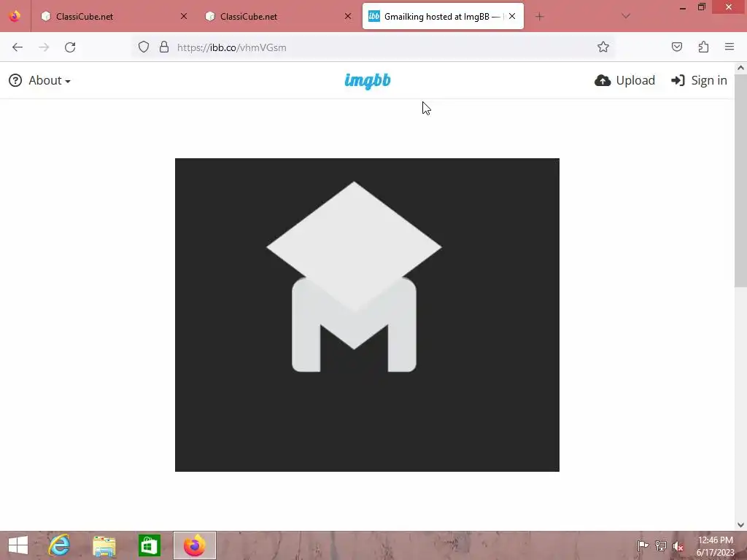Open Windows Start menu

pyautogui.click(x=18, y=545)
